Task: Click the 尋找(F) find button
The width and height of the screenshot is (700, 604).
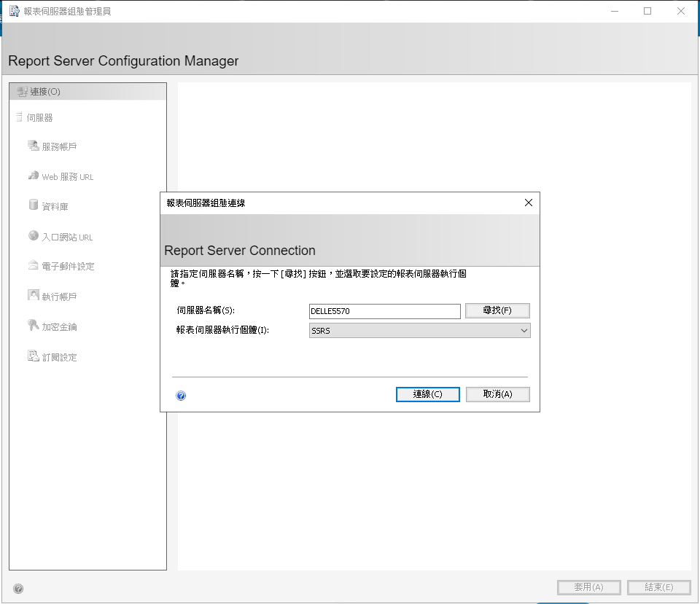Action: point(497,311)
